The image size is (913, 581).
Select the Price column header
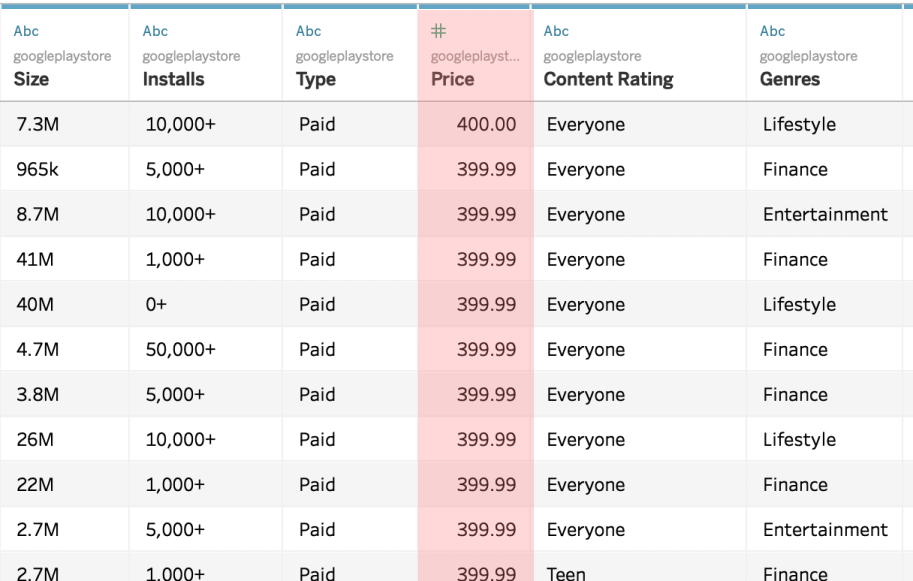452,79
